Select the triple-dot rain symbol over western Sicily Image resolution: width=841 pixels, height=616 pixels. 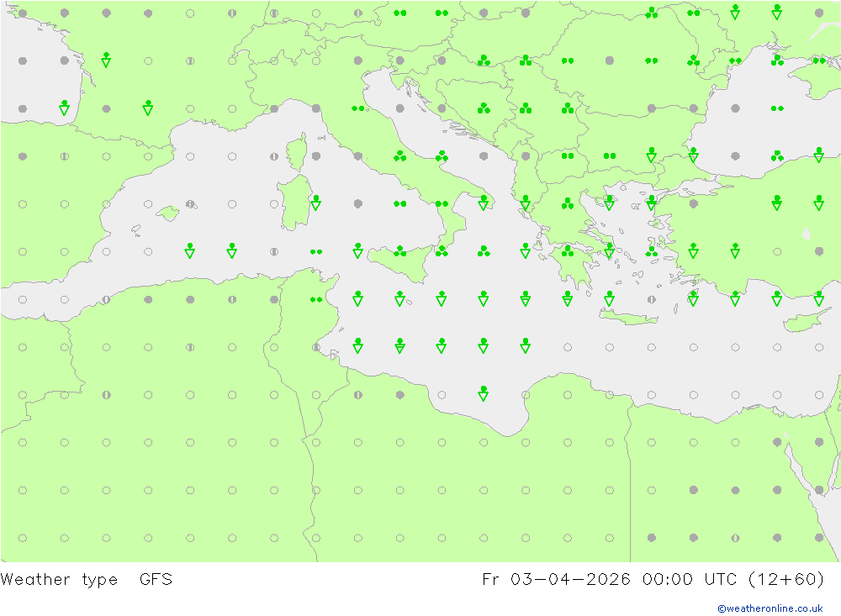click(399, 251)
